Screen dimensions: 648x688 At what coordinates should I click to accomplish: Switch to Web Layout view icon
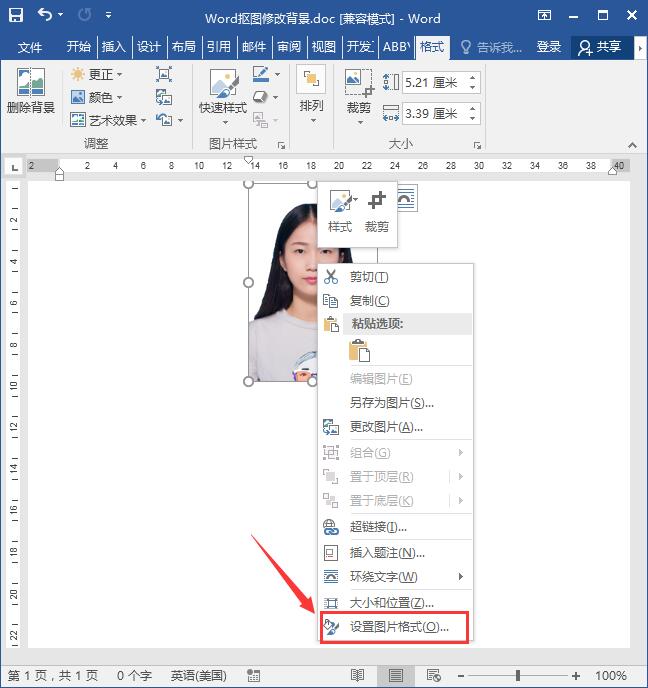(434, 675)
